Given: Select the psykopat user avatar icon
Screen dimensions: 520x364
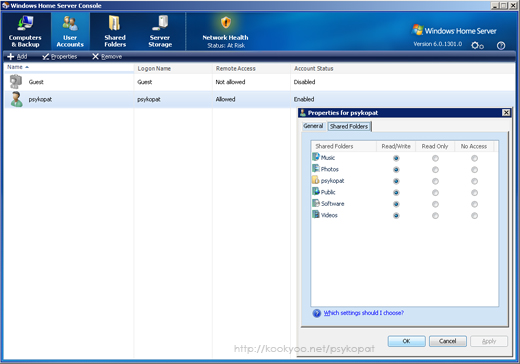Looking at the screenshot, I should pyautogui.click(x=16, y=99).
